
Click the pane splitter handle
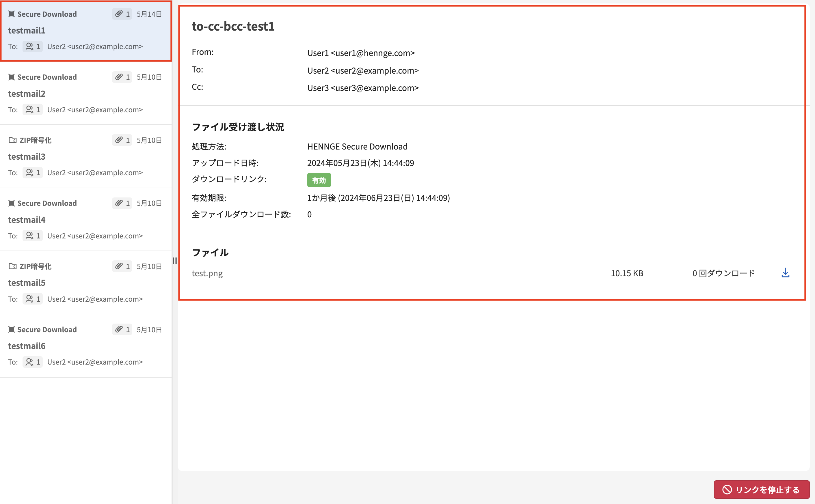175,261
